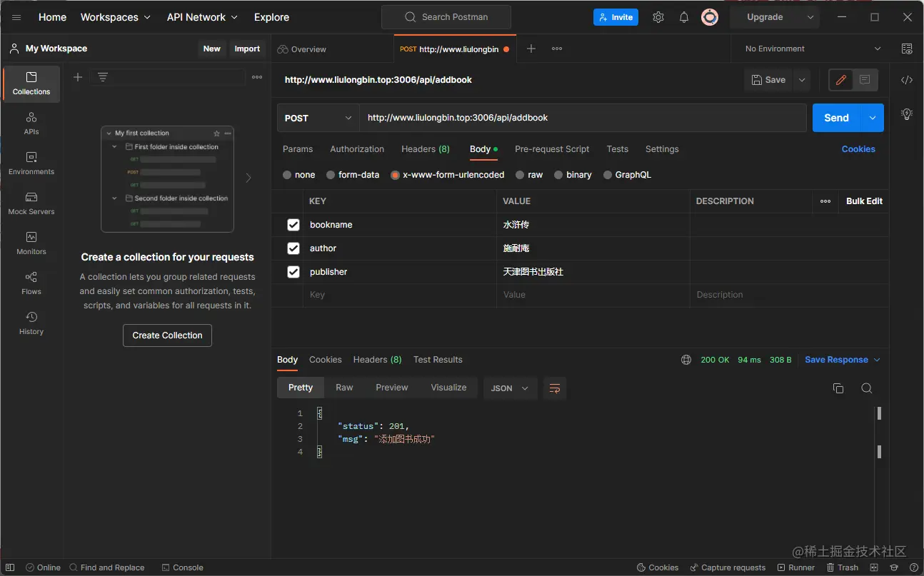Open the POST method dropdown
This screenshot has height=576, width=924.
318,118
